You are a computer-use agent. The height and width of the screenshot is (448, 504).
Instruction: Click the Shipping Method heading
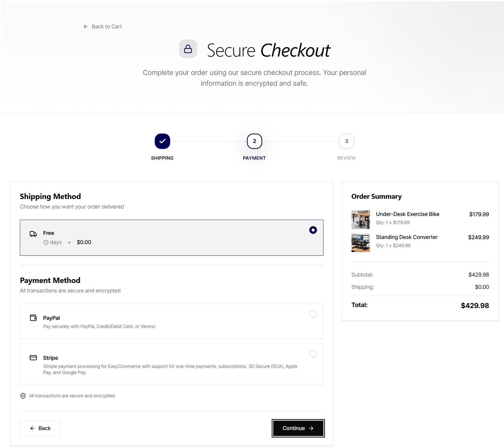(x=50, y=196)
